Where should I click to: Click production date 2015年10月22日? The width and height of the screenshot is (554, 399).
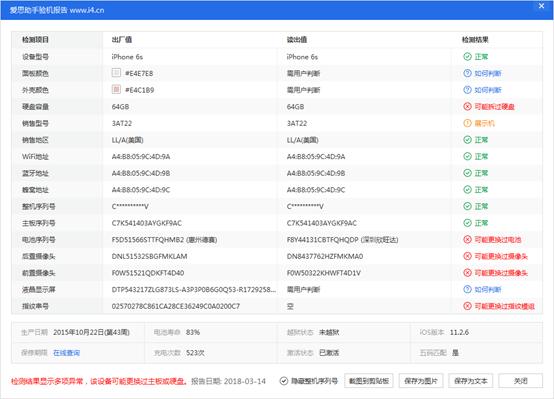92,332
